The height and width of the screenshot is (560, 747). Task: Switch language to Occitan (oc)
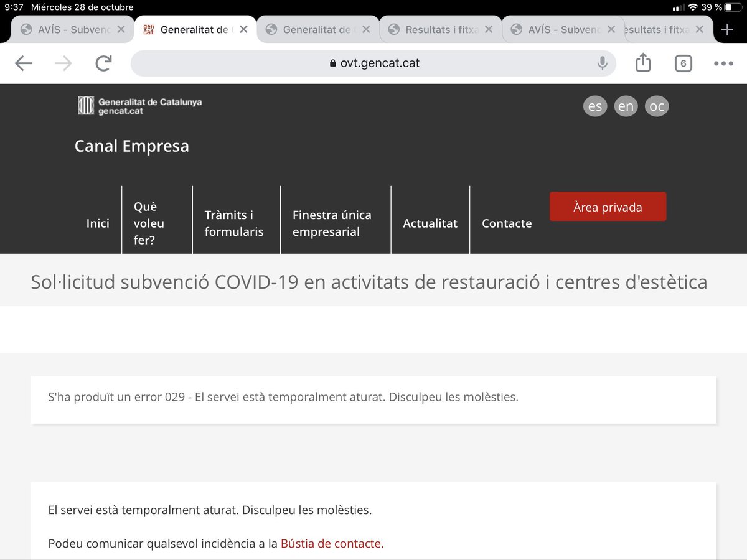pos(657,106)
